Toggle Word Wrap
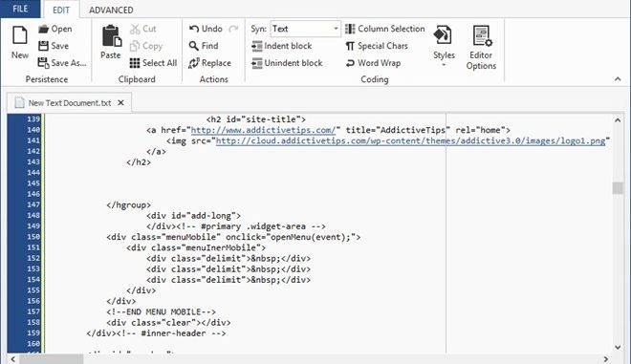The width and height of the screenshot is (631, 364). (373, 63)
